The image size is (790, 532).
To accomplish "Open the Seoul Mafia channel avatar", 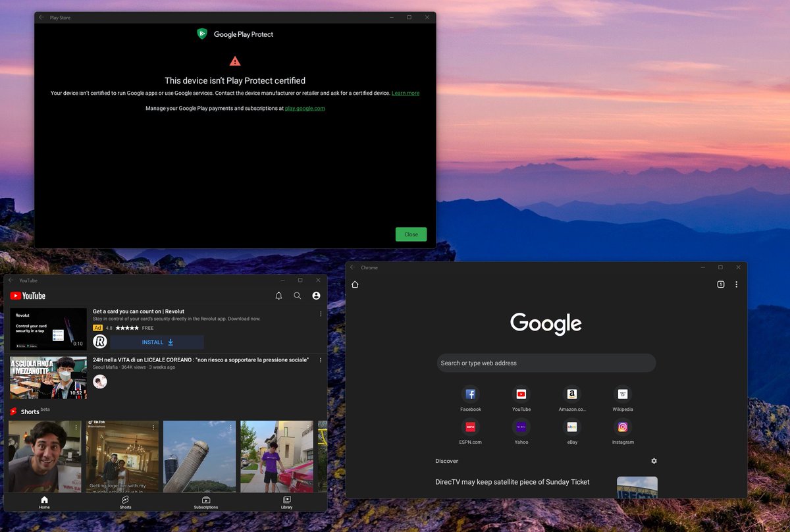I will coord(100,382).
